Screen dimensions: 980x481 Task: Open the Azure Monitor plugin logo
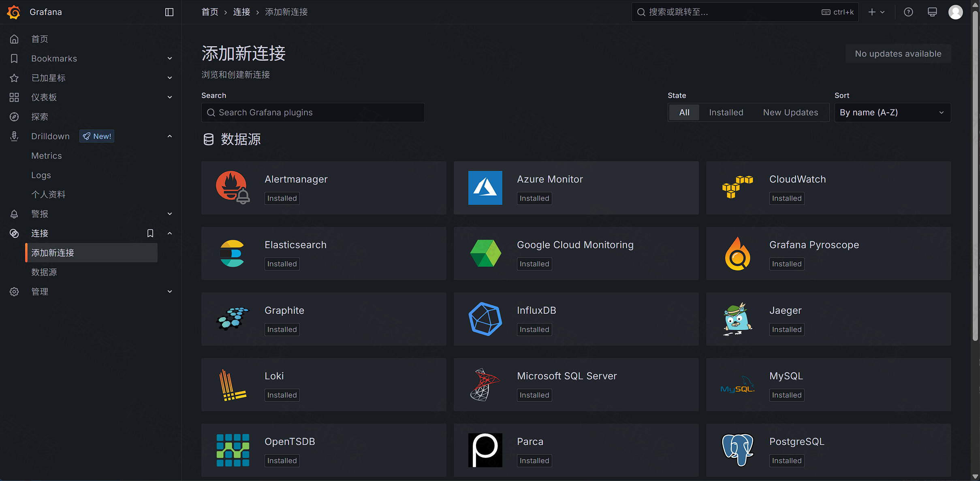pyautogui.click(x=485, y=187)
